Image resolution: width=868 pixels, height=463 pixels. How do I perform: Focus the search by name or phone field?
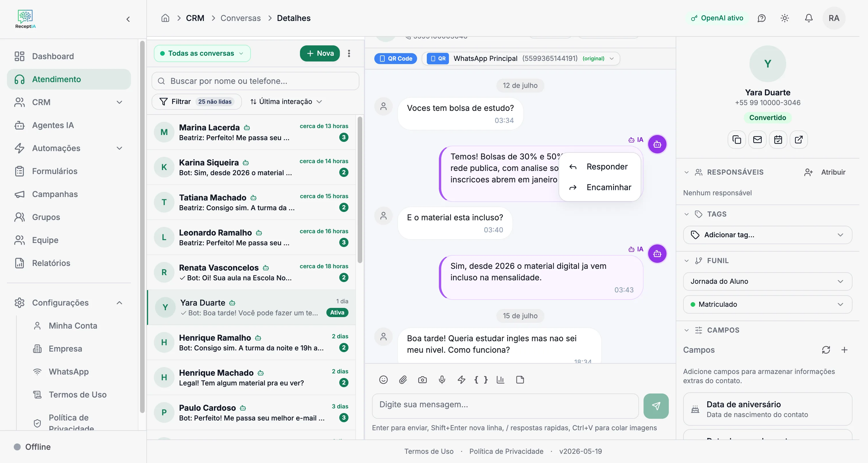click(x=255, y=81)
